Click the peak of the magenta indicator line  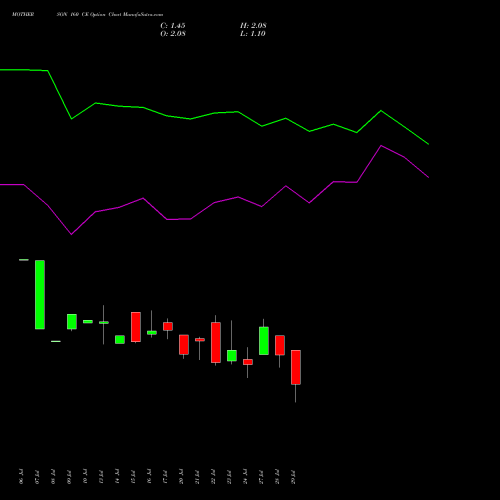tap(381, 146)
